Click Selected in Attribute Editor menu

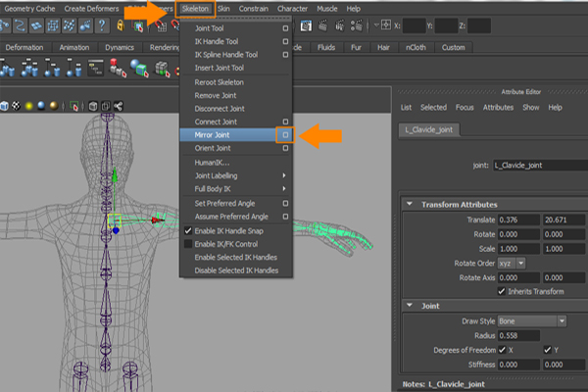(x=433, y=107)
